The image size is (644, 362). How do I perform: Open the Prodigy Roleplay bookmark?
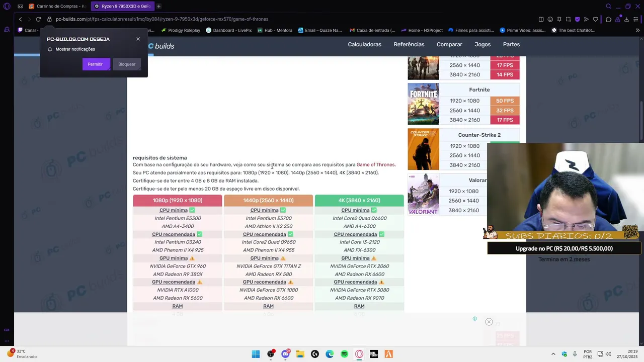coord(181,30)
